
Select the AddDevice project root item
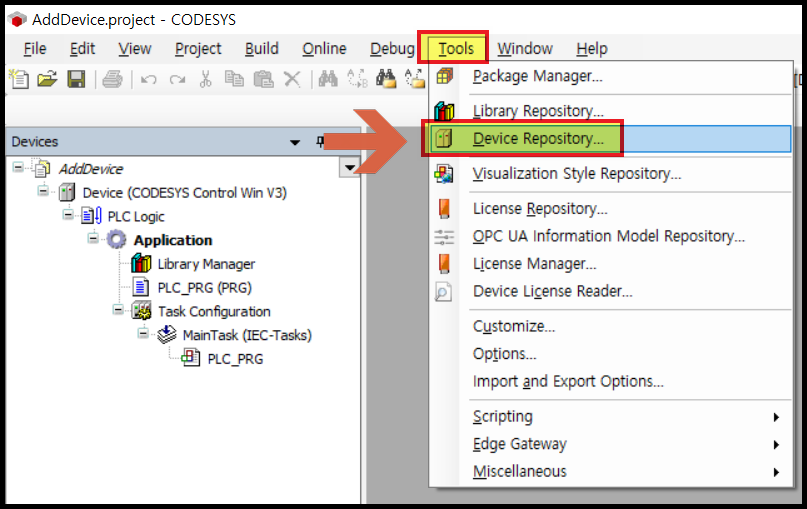pyautogui.click(x=91, y=169)
